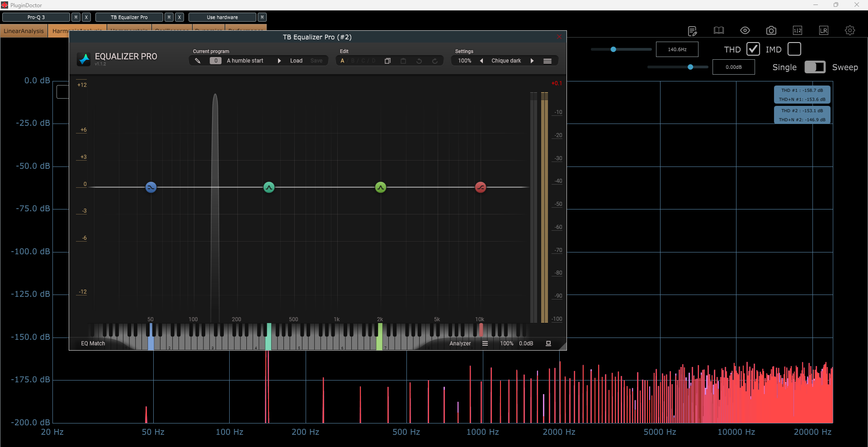Take a snapshot with the camera icon
Image resolution: width=868 pixels, height=447 pixels.
coord(771,30)
